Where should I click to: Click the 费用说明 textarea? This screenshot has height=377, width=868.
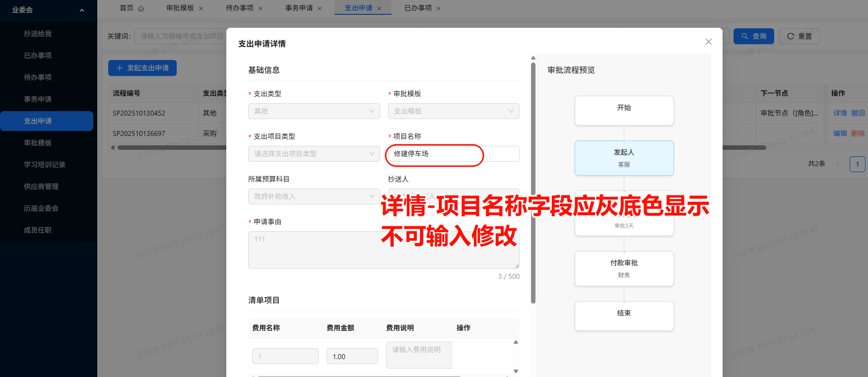(419, 355)
